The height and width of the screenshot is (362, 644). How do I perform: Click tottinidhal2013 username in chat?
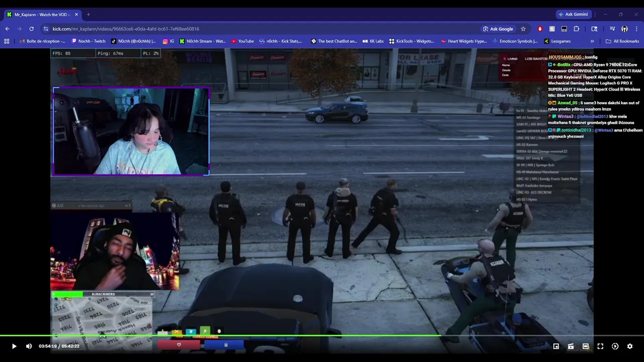578,130
